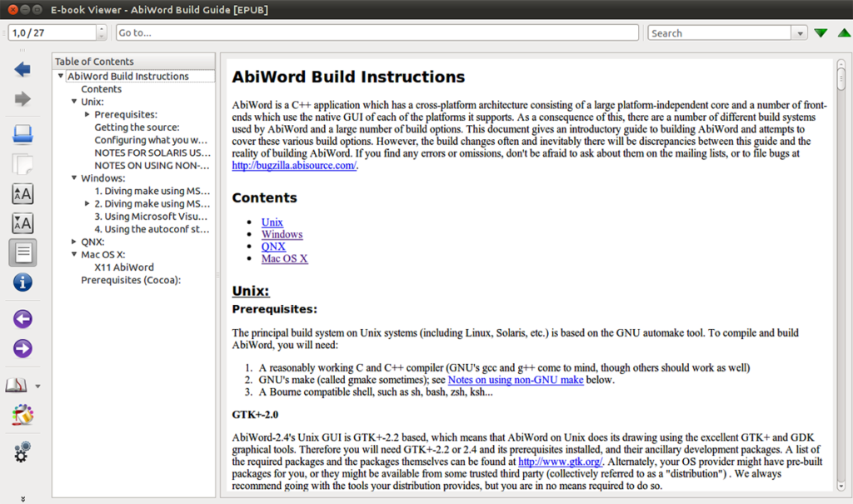
Task: Show book metadata info icon
Action: click(22, 282)
